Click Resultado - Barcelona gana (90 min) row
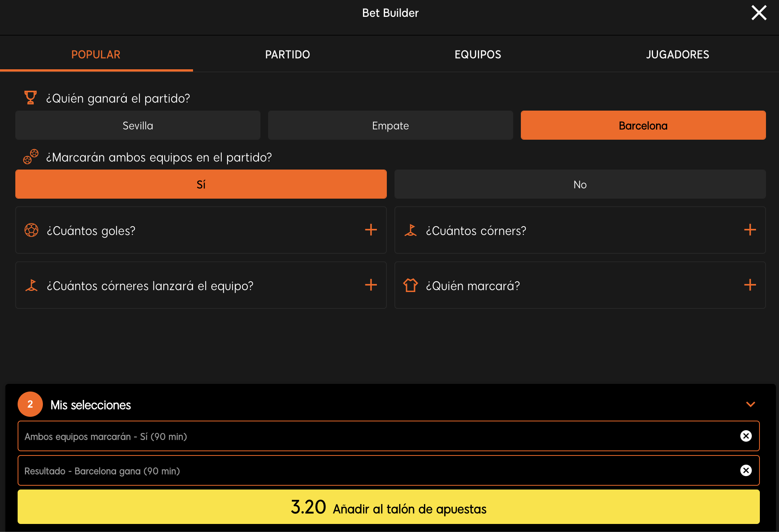Screen dimensions: 779x532 coord(389,470)
